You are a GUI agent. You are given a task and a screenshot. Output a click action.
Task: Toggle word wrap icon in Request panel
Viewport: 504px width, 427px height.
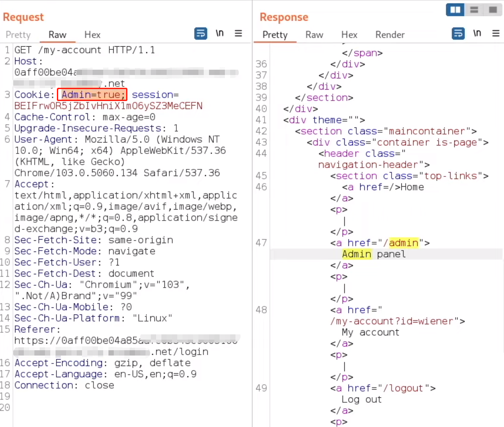coord(201,34)
